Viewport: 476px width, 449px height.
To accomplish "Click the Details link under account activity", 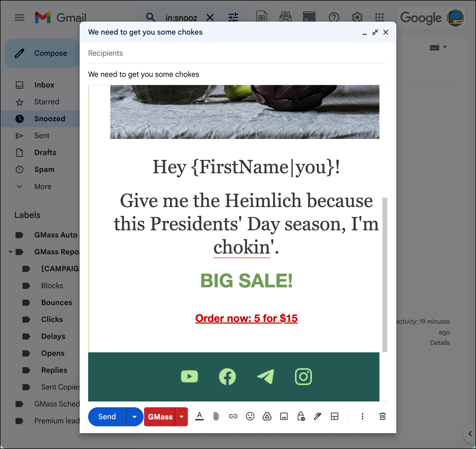I will (x=440, y=343).
